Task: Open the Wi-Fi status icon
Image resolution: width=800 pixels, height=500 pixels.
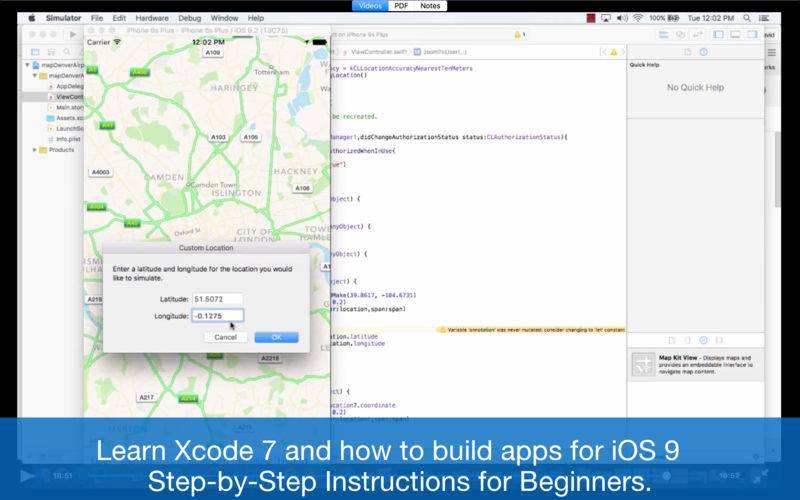Action: pyautogui.click(x=638, y=18)
